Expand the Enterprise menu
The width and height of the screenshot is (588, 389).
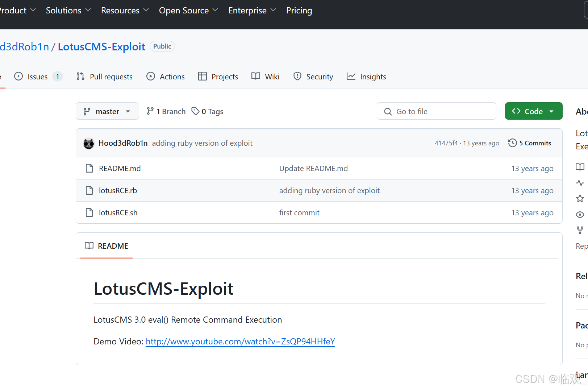[x=252, y=11]
